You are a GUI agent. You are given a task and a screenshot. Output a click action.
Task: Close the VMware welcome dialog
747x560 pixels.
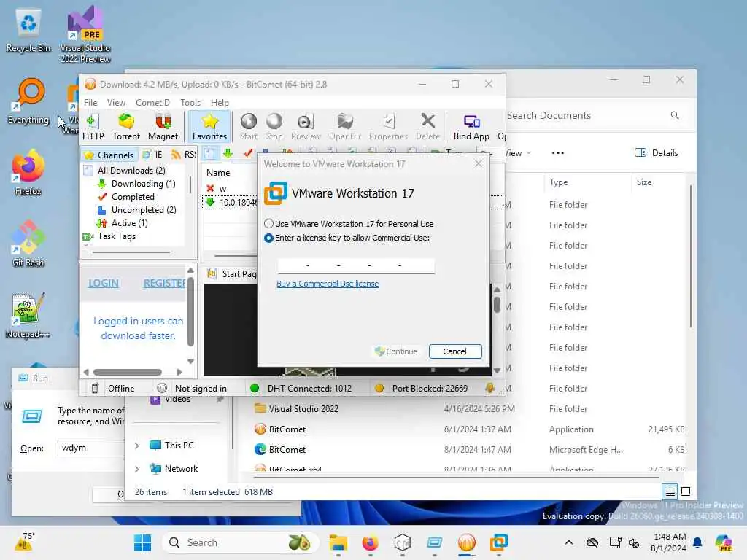[x=479, y=164]
